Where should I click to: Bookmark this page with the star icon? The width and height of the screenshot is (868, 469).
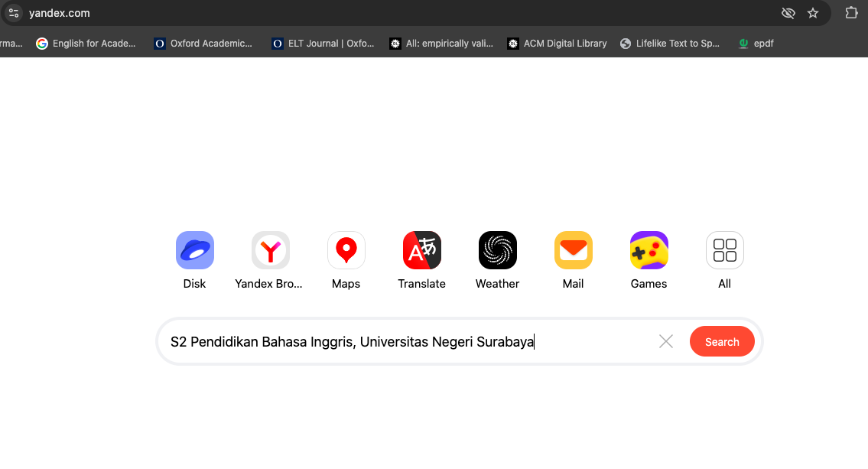pos(813,13)
